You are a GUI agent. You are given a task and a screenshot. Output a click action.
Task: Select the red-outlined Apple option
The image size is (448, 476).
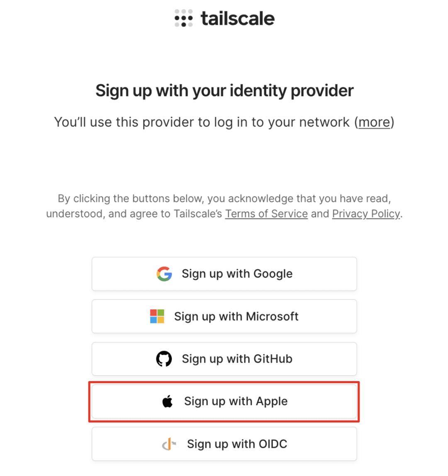pos(224,401)
